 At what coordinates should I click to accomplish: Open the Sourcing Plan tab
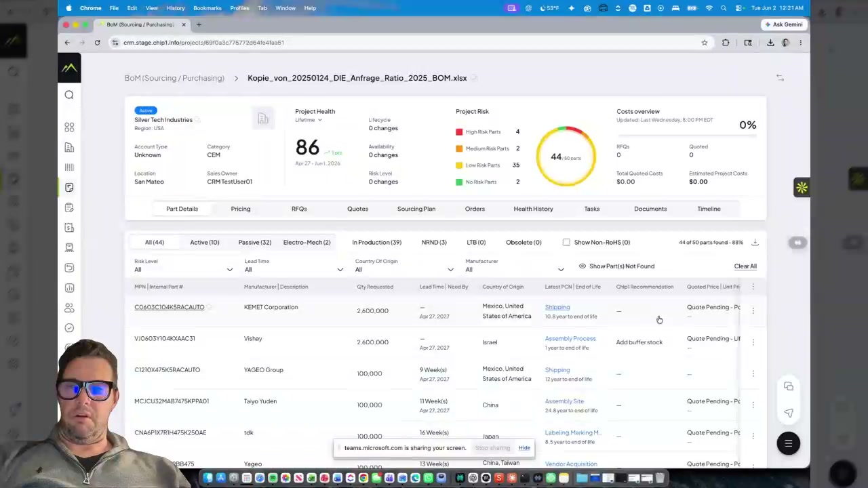click(x=416, y=209)
